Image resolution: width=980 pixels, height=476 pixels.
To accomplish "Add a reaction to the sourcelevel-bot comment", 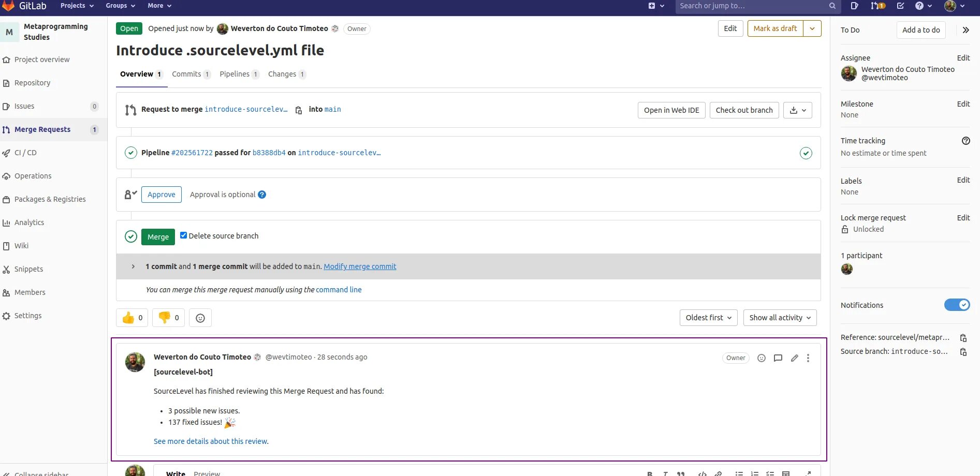I will 761,358.
